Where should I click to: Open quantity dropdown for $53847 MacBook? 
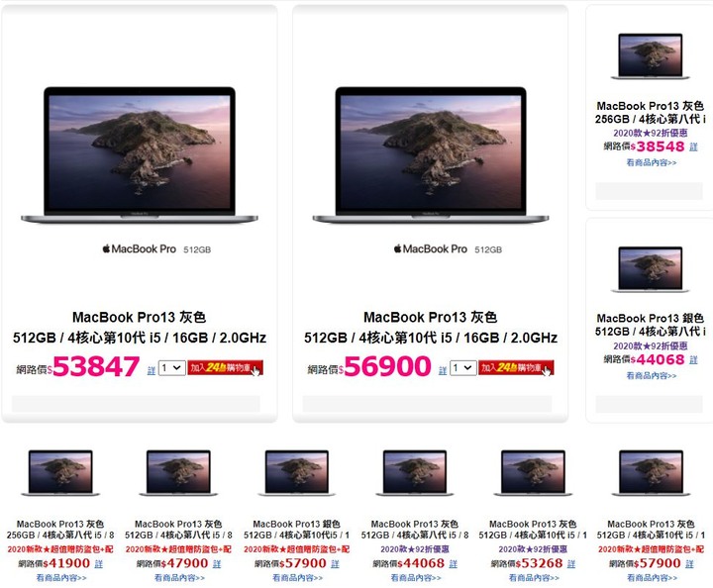tap(172, 367)
